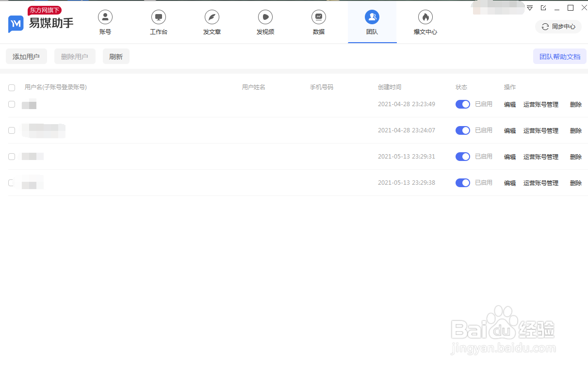Image resolution: width=588 pixels, height=368 pixels.
Task: Open the 团队帮助文档 help documentation link
Action: (559, 56)
